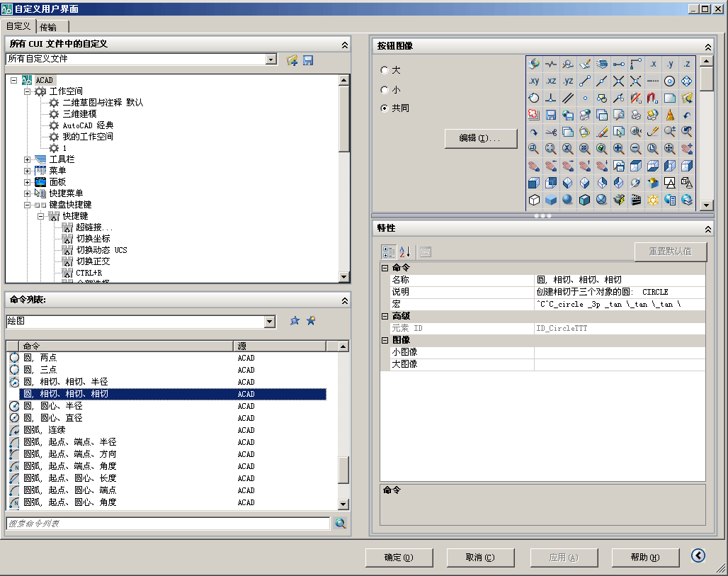Pick the plain pan hand button image

click(533, 166)
